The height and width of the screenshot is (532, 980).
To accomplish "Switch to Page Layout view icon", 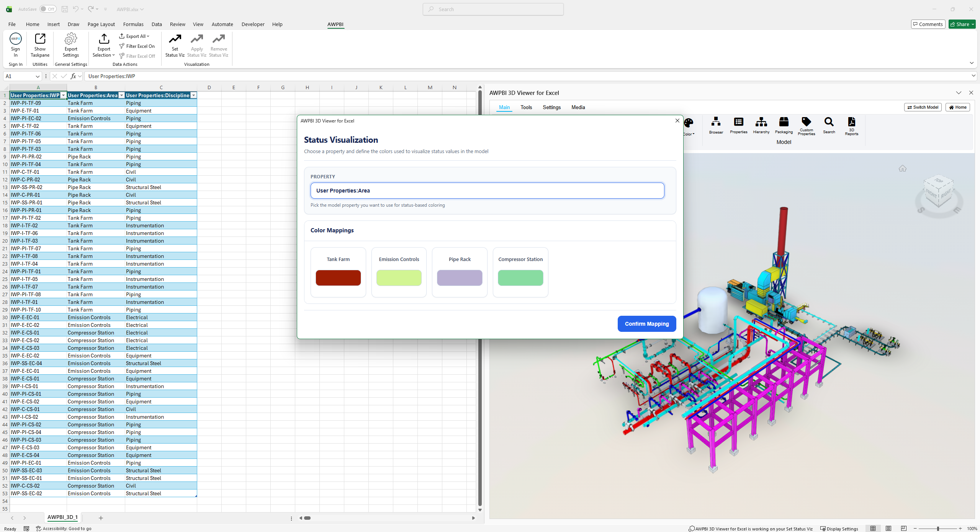I will click(x=888, y=529).
